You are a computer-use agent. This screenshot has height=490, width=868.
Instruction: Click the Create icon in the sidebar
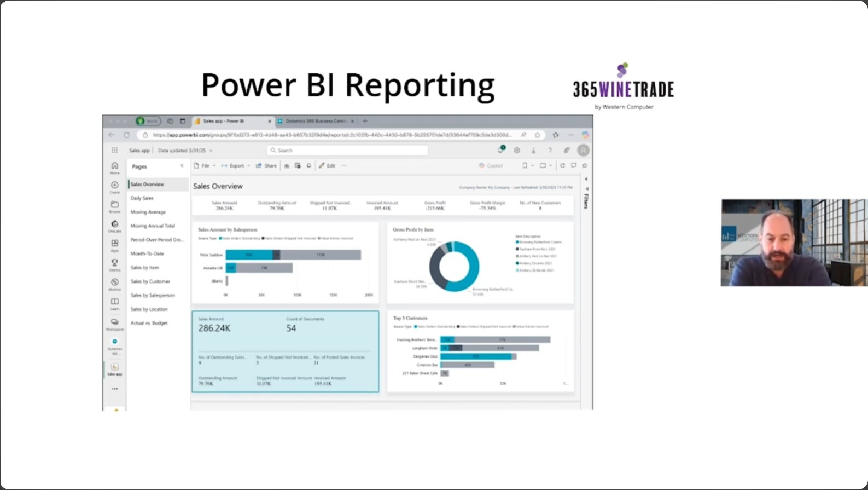[x=115, y=187]
